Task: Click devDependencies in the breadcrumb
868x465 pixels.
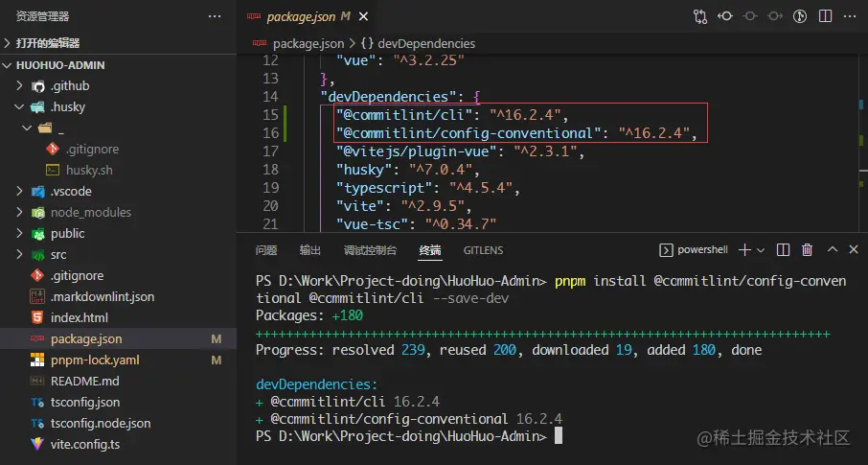Action: (426, 43)
